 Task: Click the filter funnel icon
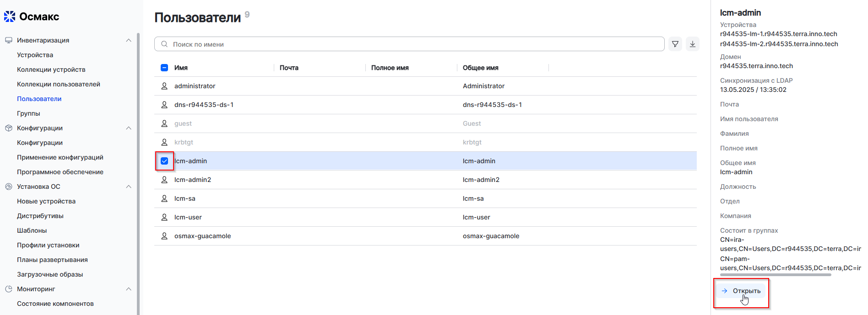click(x=675, y=44)
